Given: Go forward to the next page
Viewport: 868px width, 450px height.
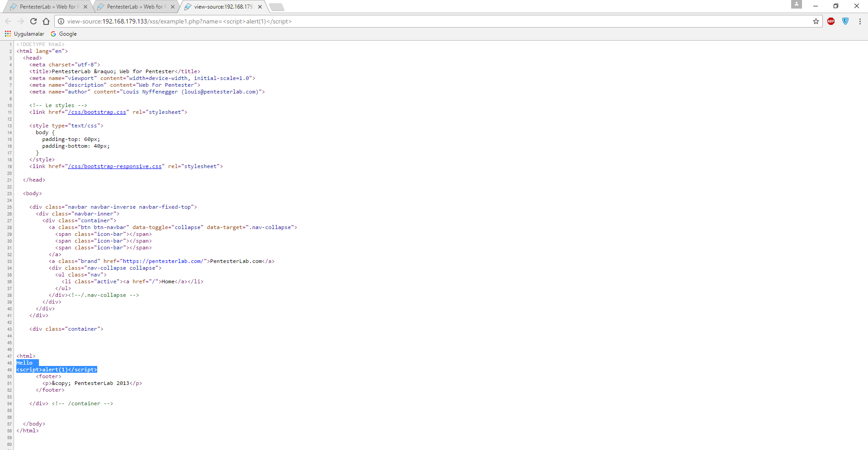Looking at the screenshot, I should coord(21,21).
